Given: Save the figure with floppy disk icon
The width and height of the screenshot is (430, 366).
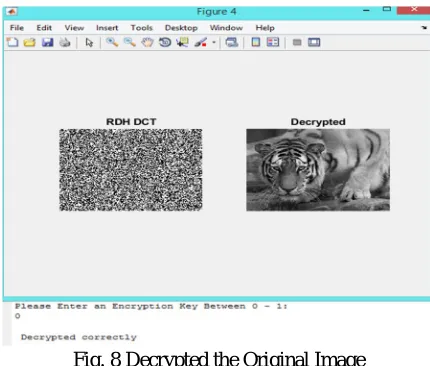Looking at the screenshot, I should (47, 42).
